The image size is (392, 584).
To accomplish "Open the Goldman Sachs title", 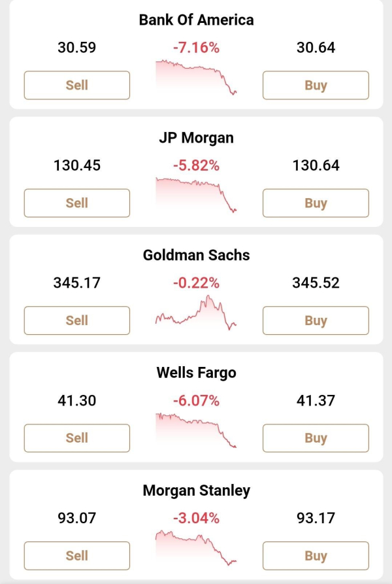I will 196,255.
